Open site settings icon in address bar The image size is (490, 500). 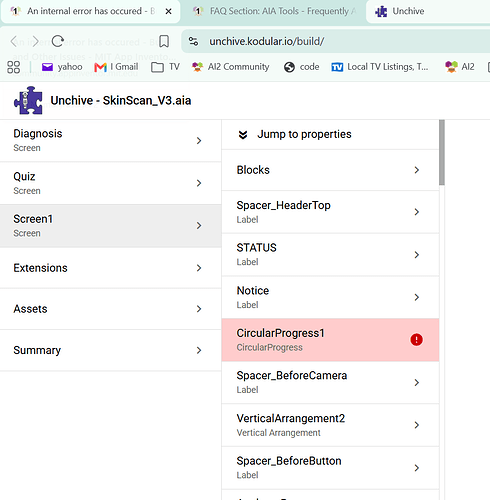pyautogui.click(x=193, y=41)
